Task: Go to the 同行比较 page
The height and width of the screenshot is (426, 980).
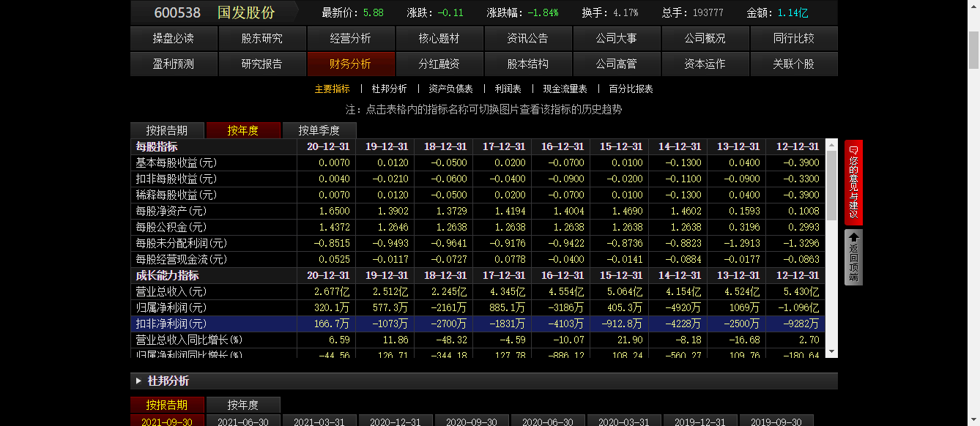Action: coord(793,39)
